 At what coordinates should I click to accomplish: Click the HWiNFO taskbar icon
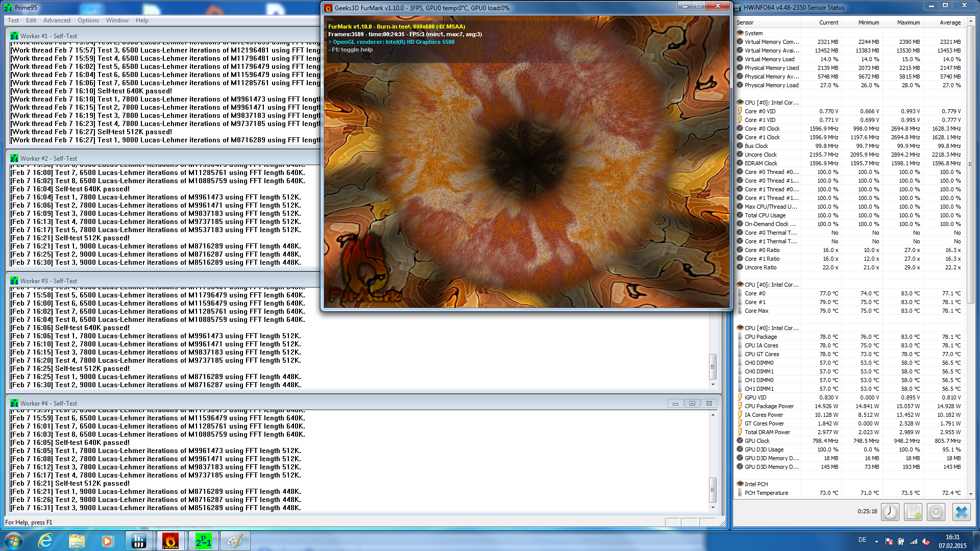click(138, 541)
